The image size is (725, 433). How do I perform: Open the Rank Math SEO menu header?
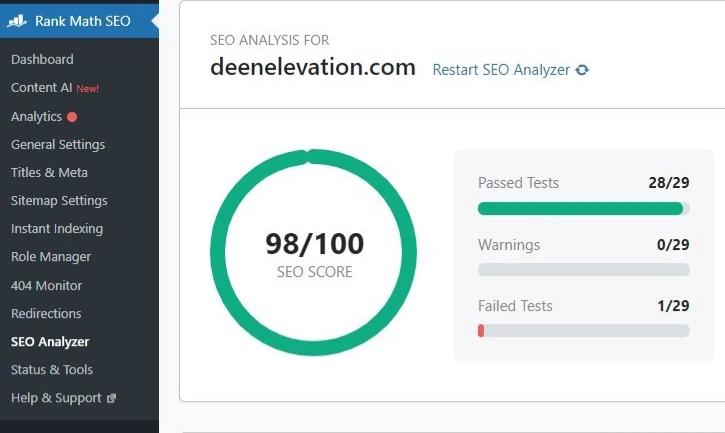tap(80, 21)
